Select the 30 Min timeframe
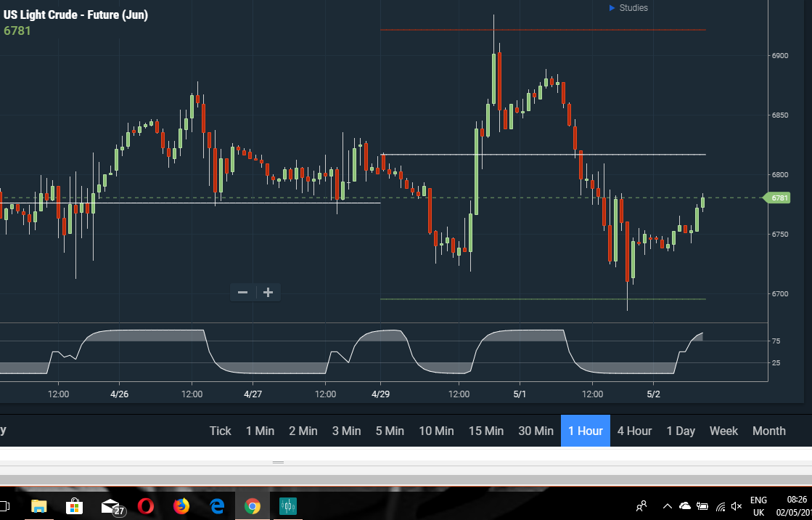Image resolution: width=812 pixels, height=520 pixels. [x=536, y=431]
